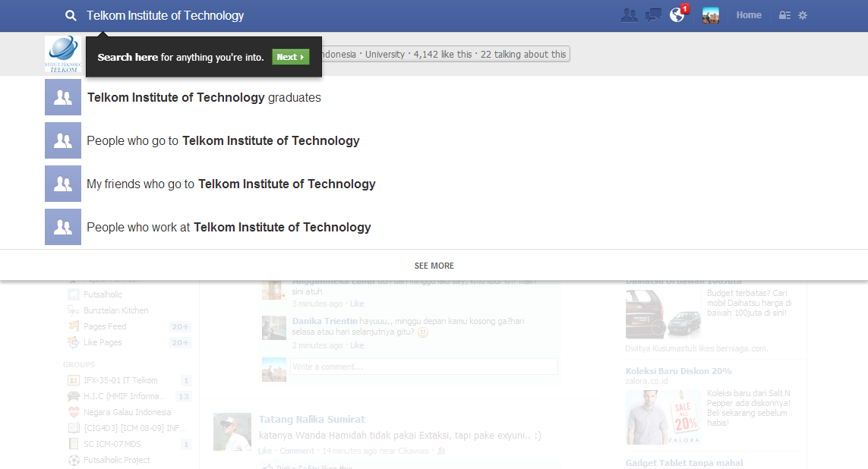Screen dimensions: 868x469
Task: Open [CIG4D3] [ICM 08-09] group
Action: (135, 428)
